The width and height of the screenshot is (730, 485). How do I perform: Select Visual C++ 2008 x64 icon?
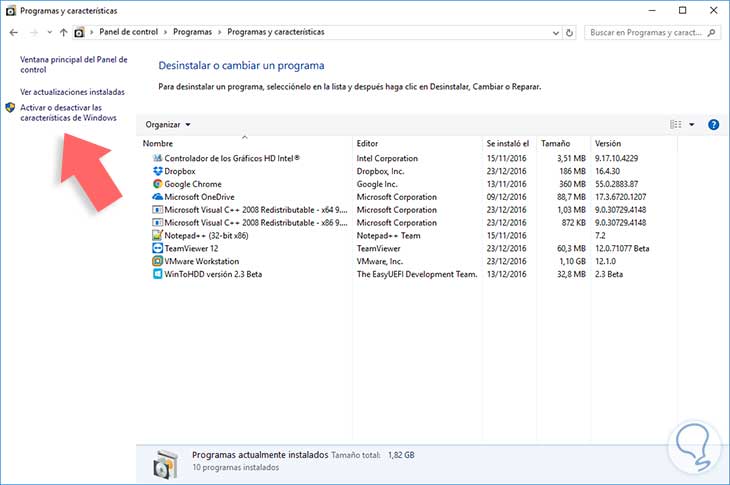[157, 210]
